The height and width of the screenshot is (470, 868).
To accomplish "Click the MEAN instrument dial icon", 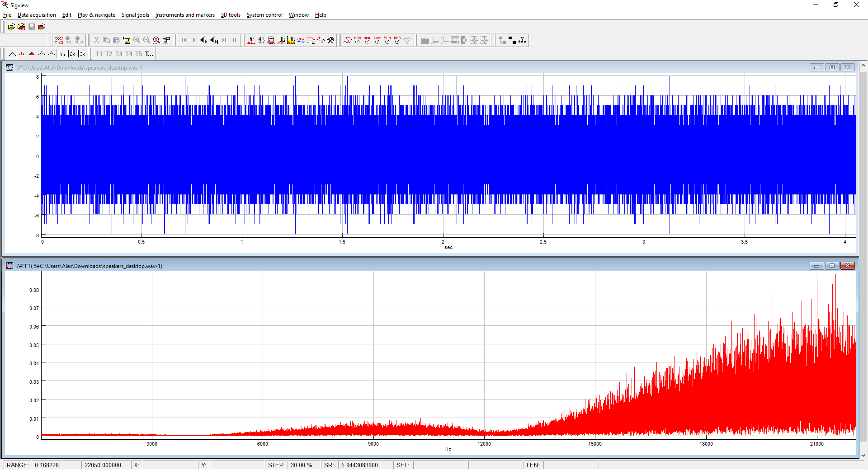I will (367, 40).
